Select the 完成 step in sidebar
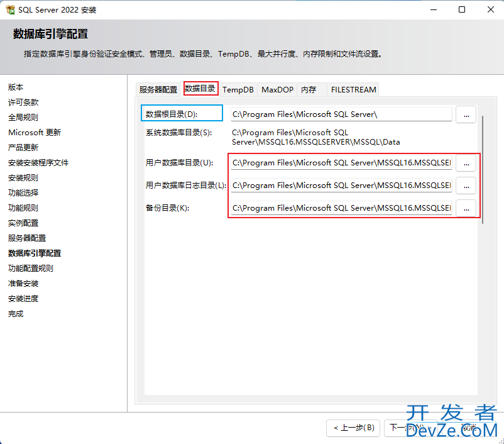 click(16, 314)
